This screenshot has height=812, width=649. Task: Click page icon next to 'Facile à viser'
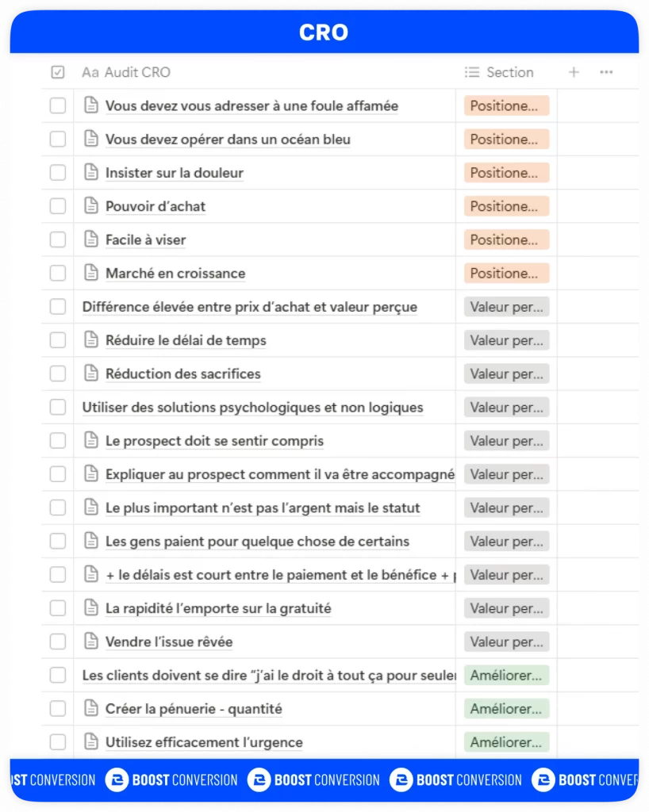coord(91,239)
